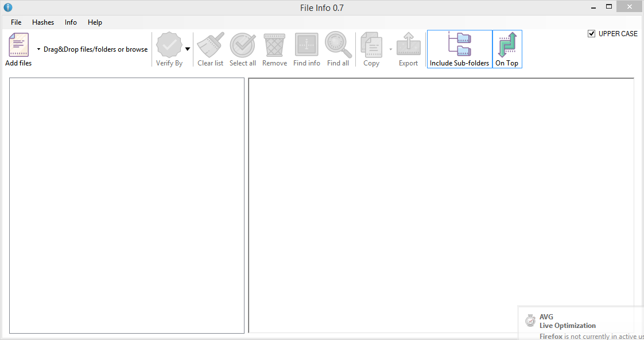Close the File Info window
Viewport: 644px width, 340px height.
point(629,6)
